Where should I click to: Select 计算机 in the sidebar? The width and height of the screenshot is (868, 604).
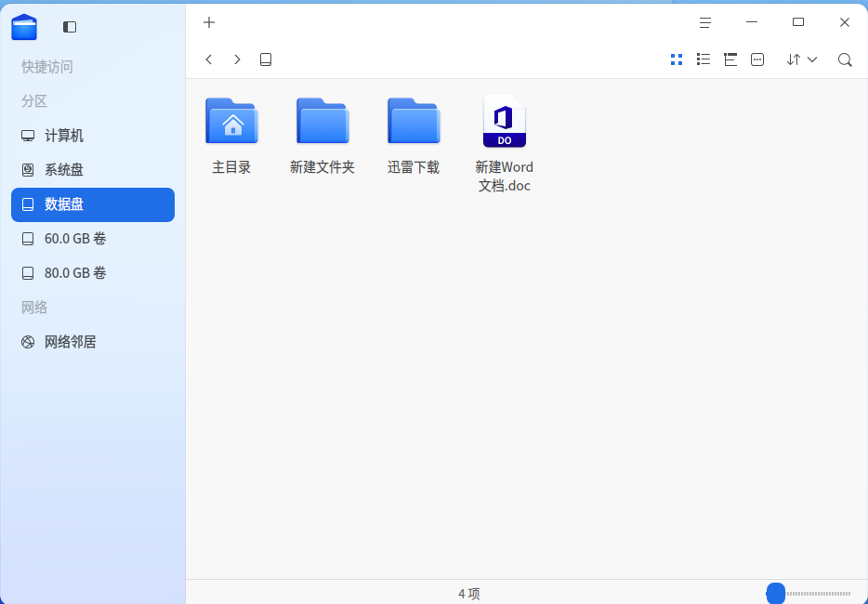click(x=93, y=136)
